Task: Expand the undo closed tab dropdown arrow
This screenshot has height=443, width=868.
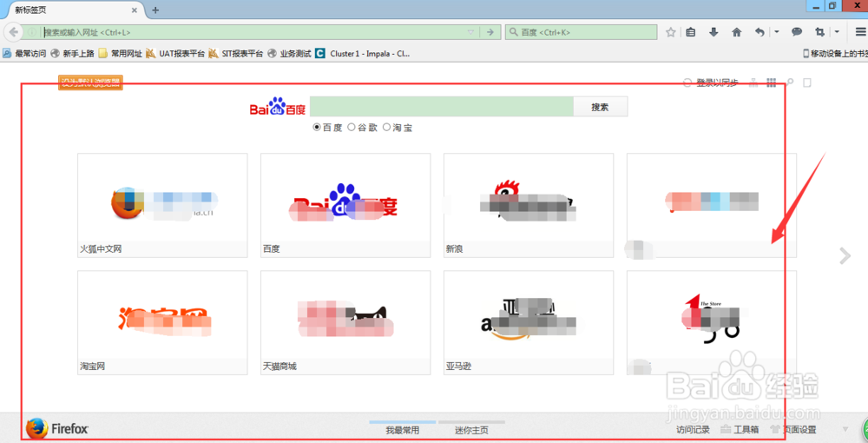Action: point(777,32)
